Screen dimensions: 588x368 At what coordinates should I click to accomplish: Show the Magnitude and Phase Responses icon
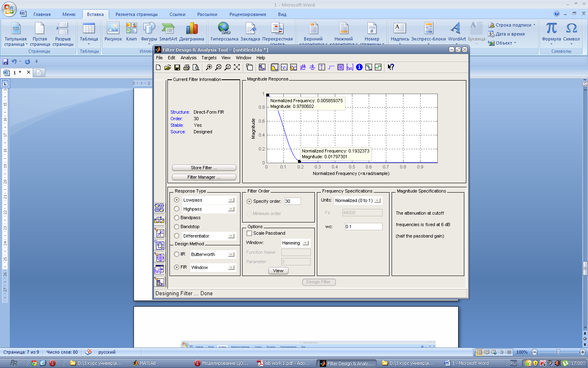(x=293, y=67)
